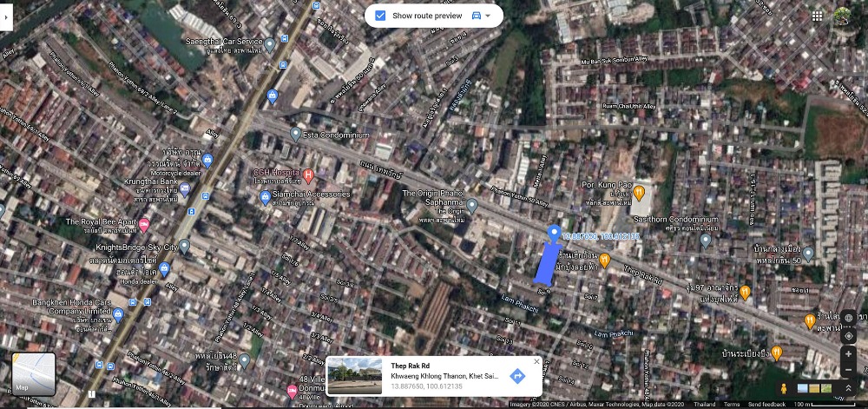Zoom in on the map
Screen dimensions: 868x409
tap(848, 354)
